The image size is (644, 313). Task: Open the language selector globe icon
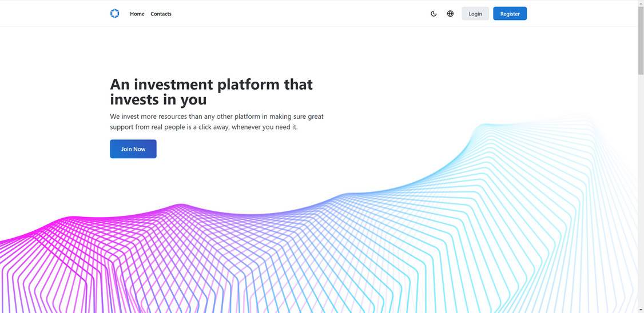(450, 14)
